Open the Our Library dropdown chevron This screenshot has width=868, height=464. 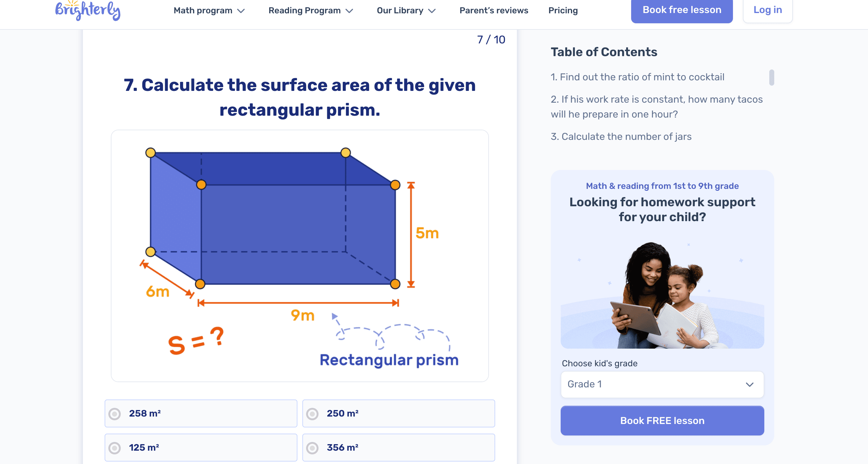click(432, 11)
